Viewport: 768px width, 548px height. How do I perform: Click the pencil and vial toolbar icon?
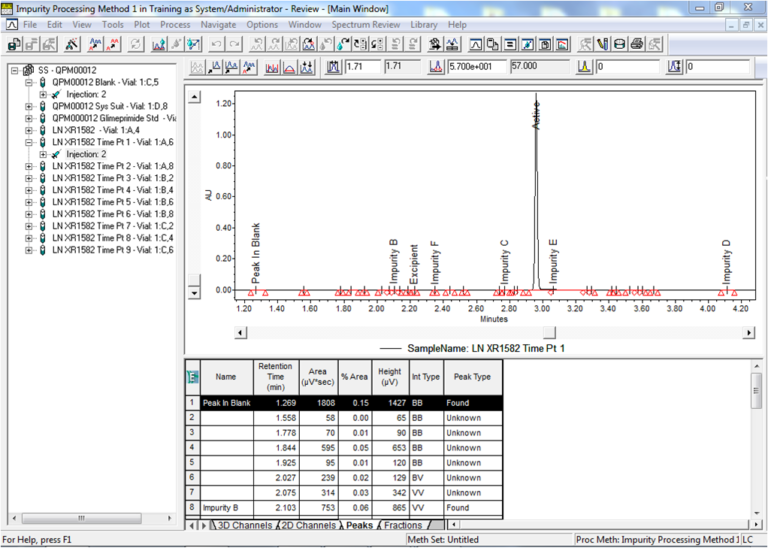602,45
